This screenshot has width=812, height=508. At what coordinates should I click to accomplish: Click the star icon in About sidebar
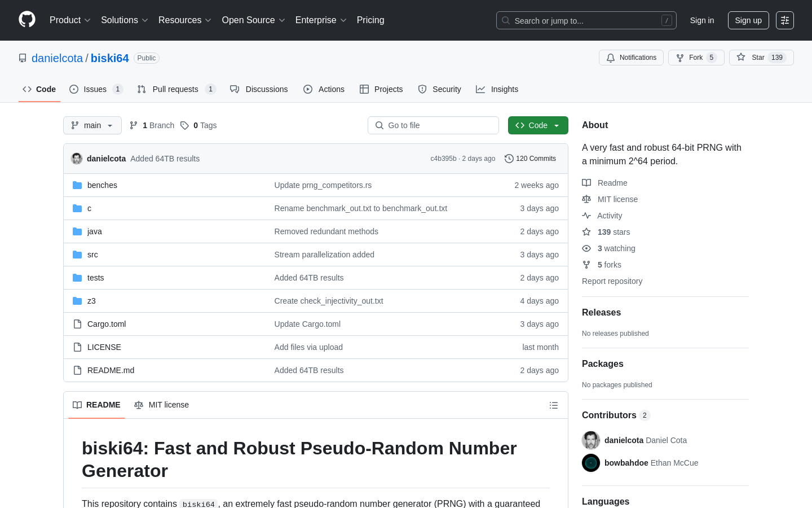[586, 232]
